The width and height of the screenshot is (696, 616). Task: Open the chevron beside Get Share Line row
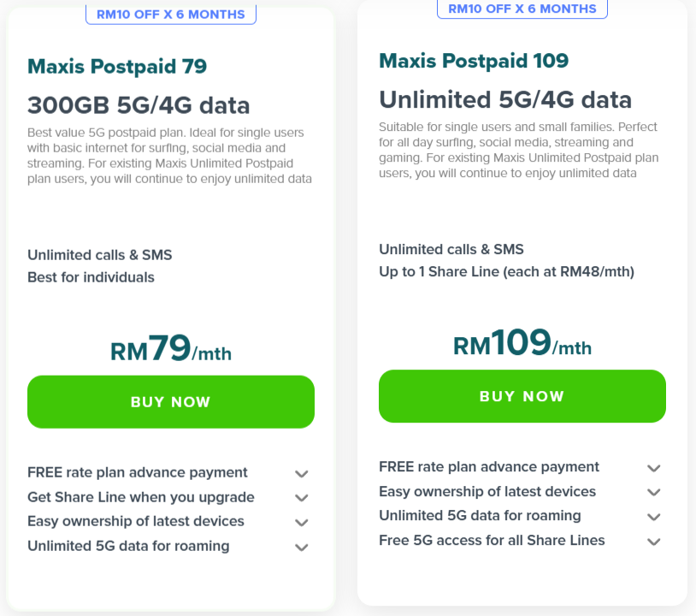pos(301,497)
